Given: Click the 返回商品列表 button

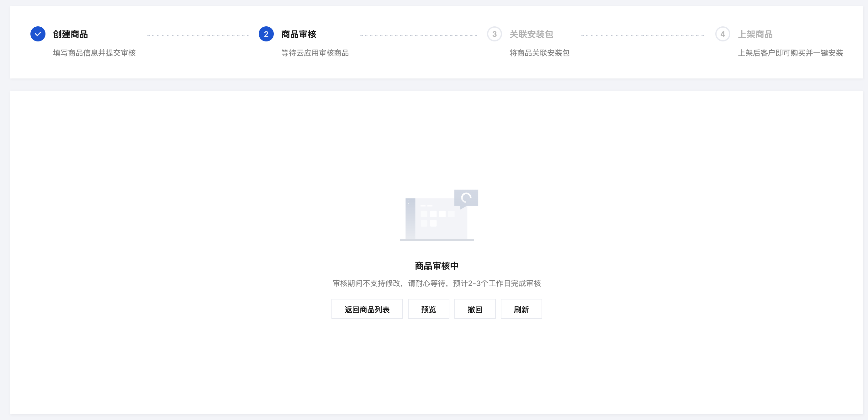Looking at the screenshot, I should coord(367,309).
